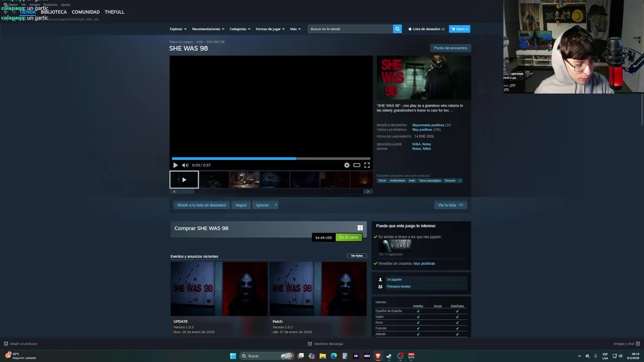
Task: Mute the trailer volume
Action: pyautogui.click(x=185, y=165)
